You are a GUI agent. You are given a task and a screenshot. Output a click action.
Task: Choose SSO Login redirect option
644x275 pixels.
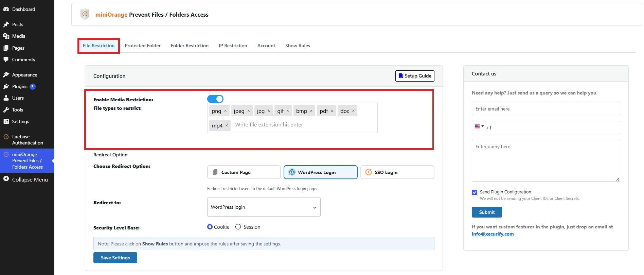pyautogui.click(x=397, y=172)
